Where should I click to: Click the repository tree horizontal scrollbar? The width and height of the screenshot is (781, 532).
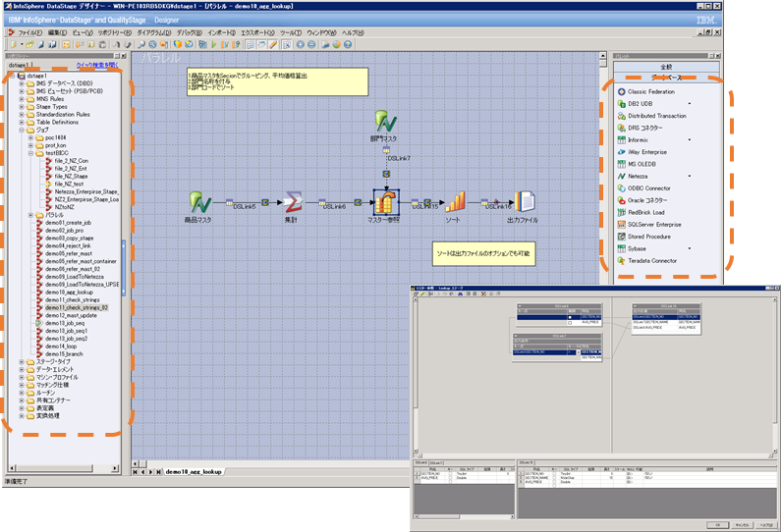[x=64, y=468]
